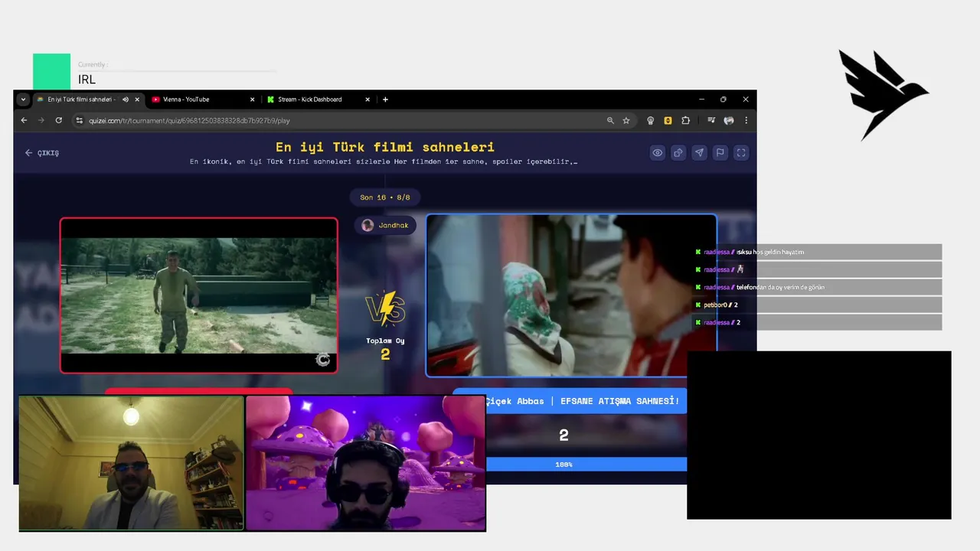This screenshot has height=551, width=980.
Task: Click the purple mushroom webcam feed
Action: pos(366,463)
